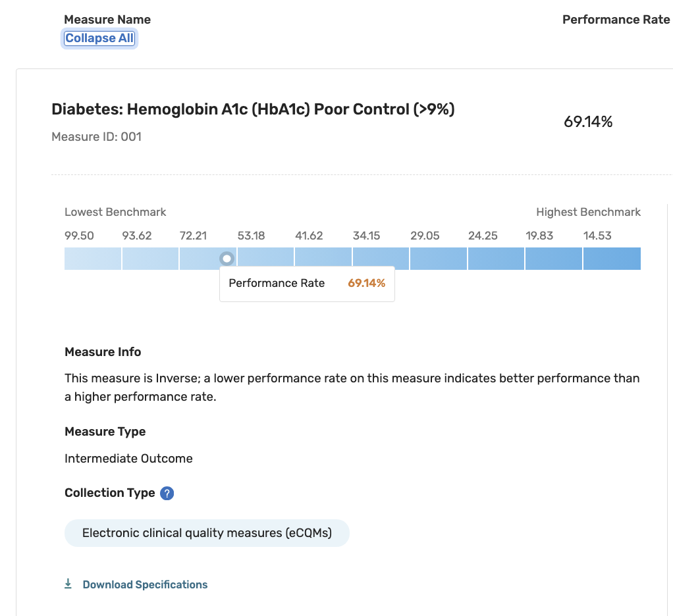This screenshot has height=616, width=673.
Task: Click the Measure Name column header
Action: (107, 20)
